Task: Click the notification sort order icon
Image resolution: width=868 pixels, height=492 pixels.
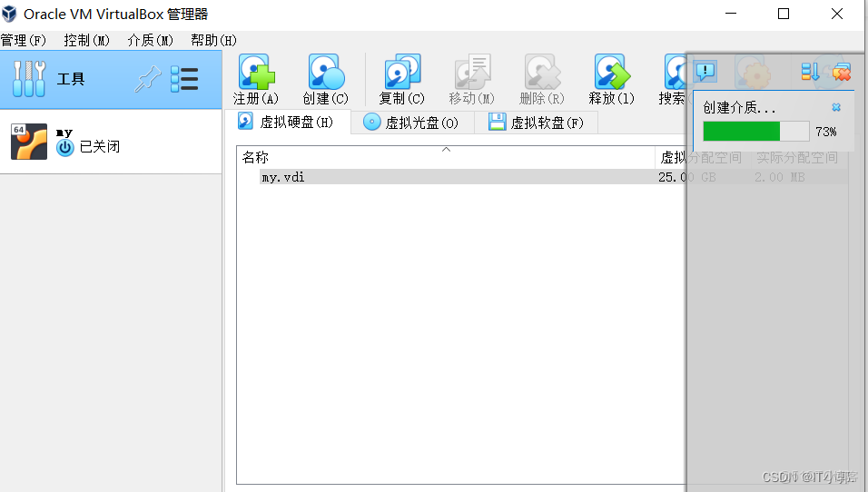Action: click(810, 72)
